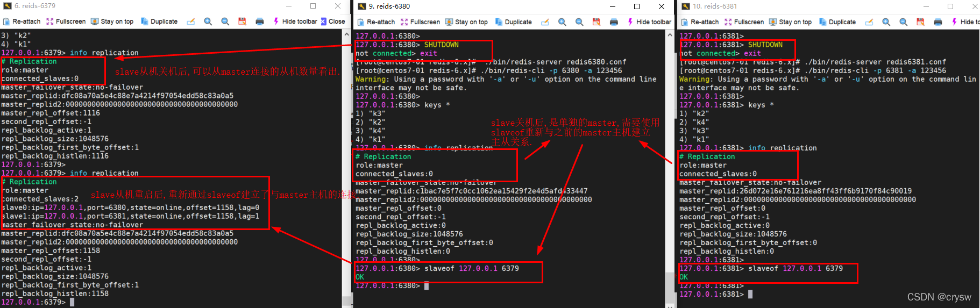Image resolution: width=980 pixels, height=308 pixels.
Task: Click SHUTDOWN command line in reids-6381 terminal
Action: 731,45
